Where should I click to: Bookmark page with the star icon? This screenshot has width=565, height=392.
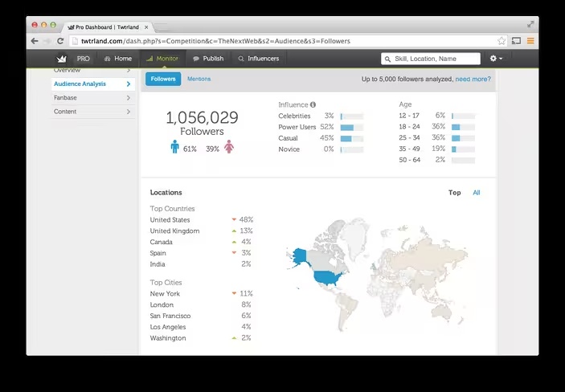coord(502,41)
